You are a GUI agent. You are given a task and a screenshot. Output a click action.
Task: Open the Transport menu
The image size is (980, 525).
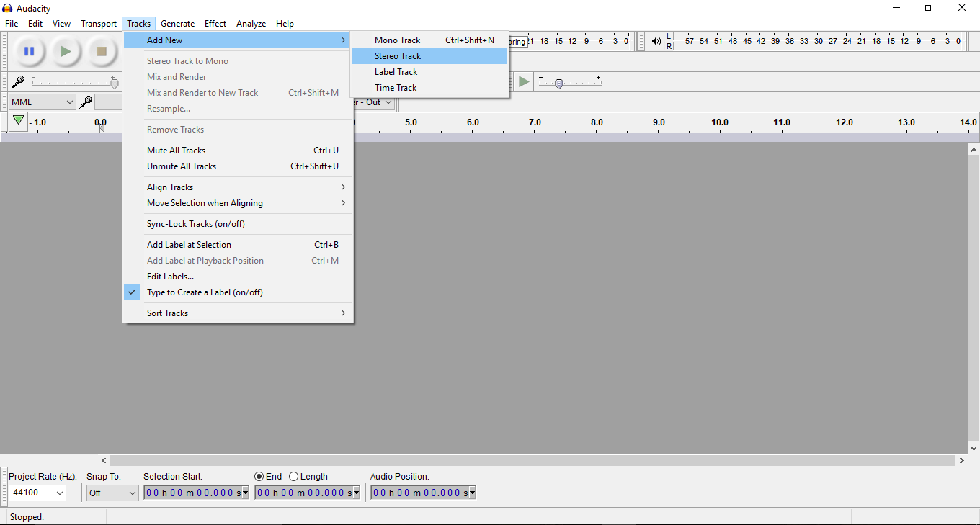point(99,24)
